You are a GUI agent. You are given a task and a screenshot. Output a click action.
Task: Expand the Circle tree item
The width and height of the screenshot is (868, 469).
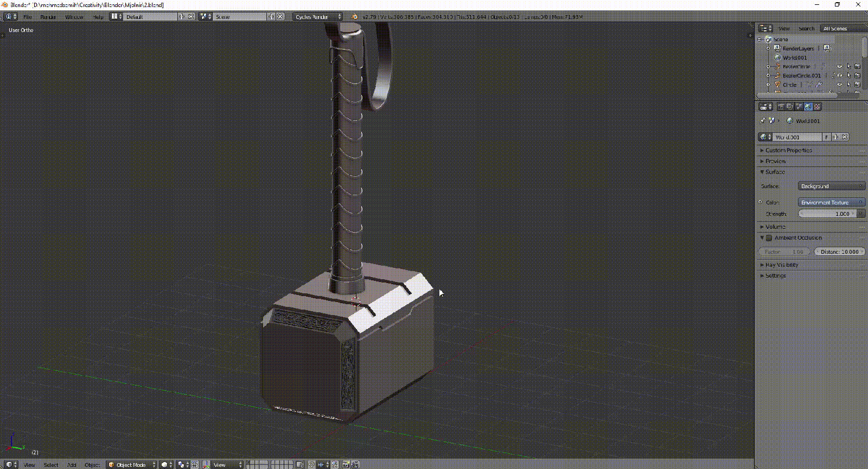pyautogui.click(x=768, y=85)
